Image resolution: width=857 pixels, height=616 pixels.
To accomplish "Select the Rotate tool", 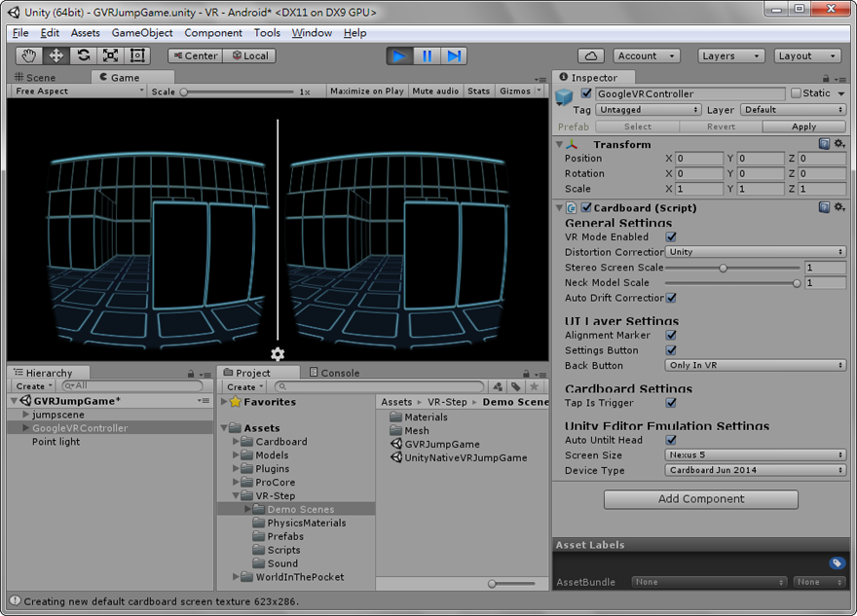I will coord(83,55).
